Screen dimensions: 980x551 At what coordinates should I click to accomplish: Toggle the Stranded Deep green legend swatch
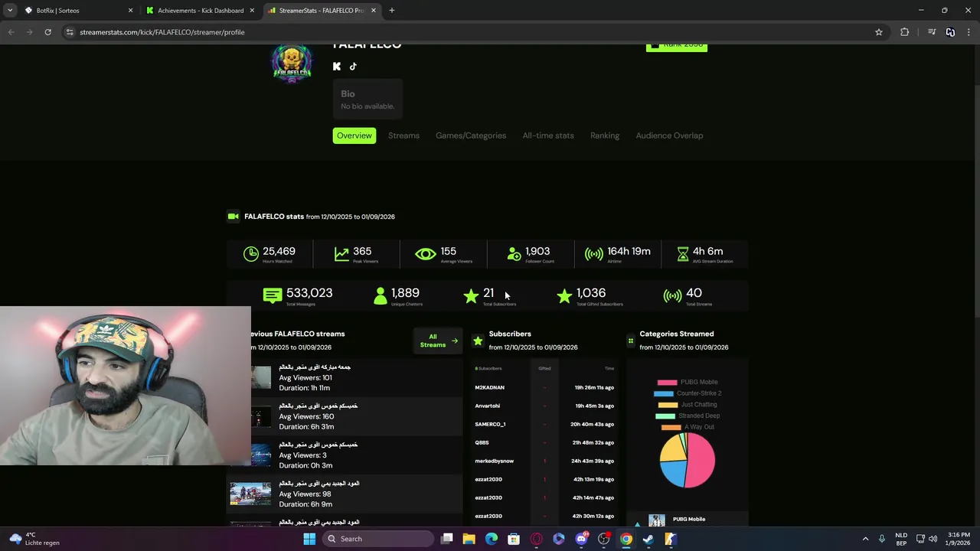[665, 416]
